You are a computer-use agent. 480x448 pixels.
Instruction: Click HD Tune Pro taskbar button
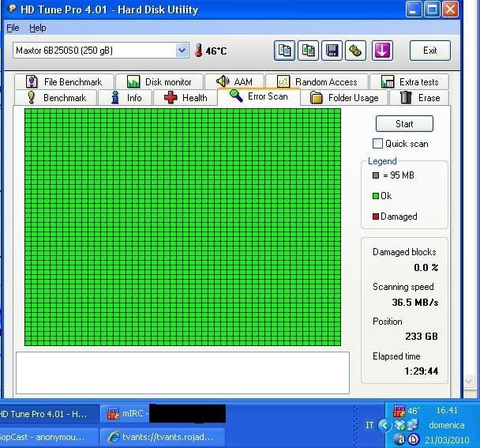pos(49,414)
